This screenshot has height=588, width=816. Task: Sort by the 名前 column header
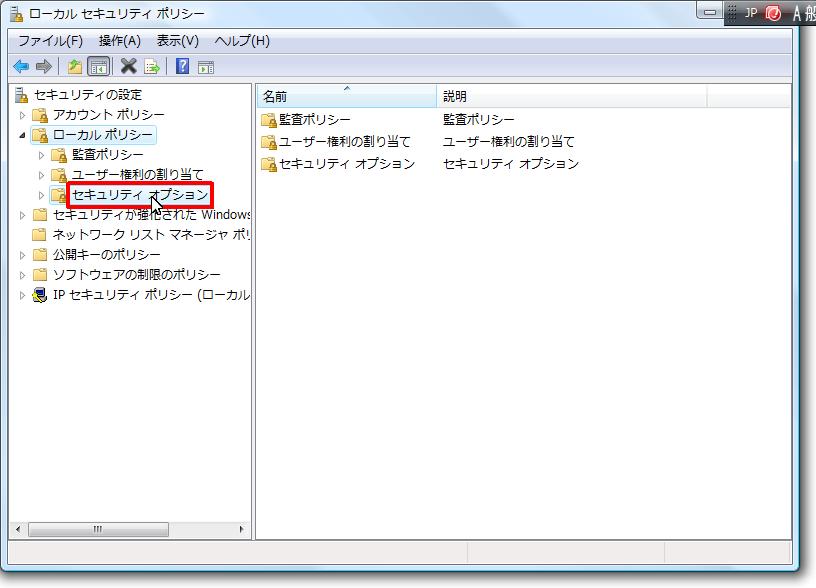point(346,97)
